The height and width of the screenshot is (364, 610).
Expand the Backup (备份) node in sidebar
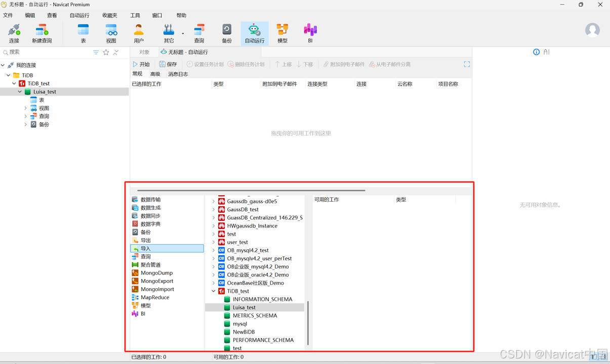26,124
